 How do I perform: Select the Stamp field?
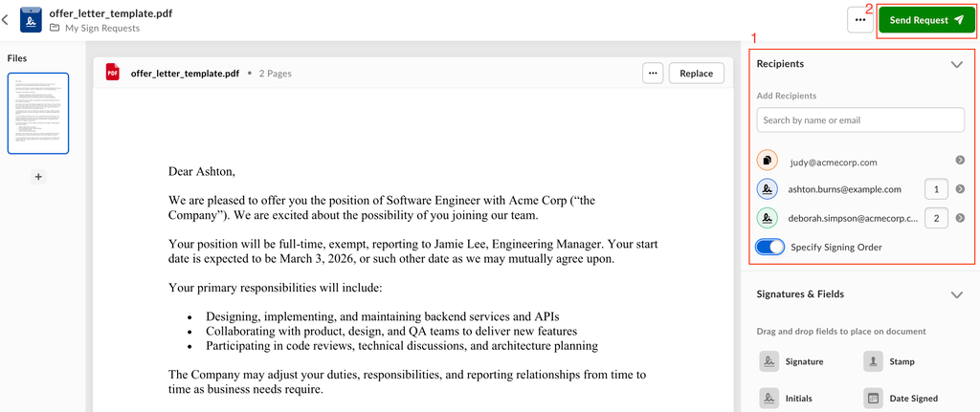coord(890,361)
